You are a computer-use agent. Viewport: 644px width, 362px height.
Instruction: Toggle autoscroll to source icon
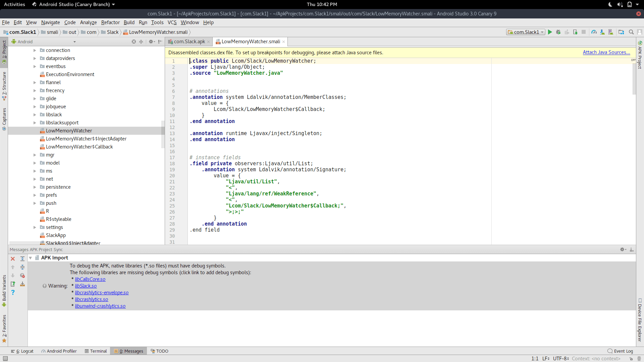[22, 284]
